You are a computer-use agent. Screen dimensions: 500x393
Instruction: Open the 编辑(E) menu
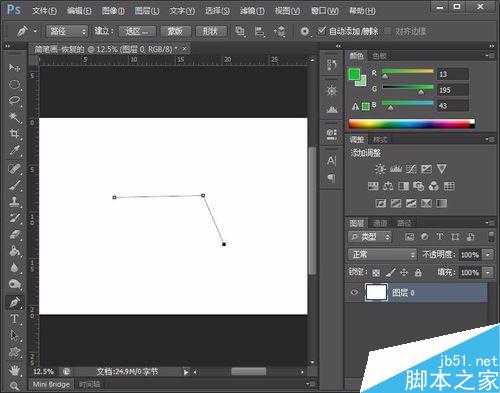(79, 11)
